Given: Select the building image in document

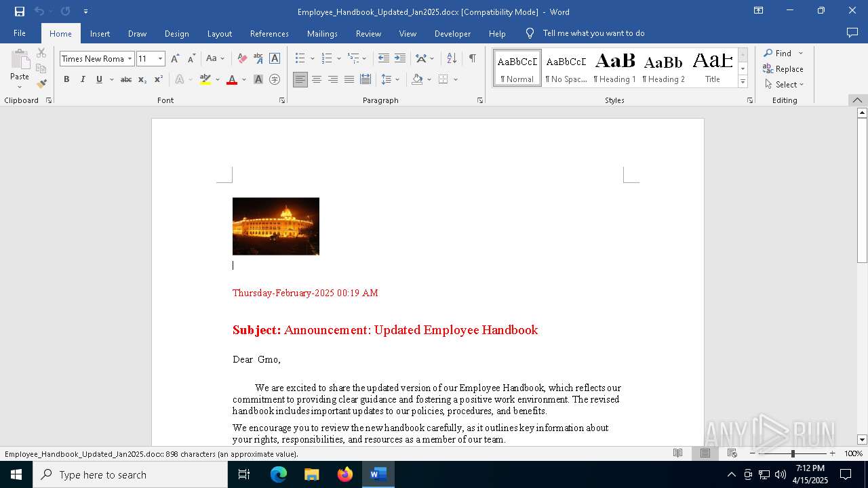Looking at the screenshot, I should click(276, 226).
